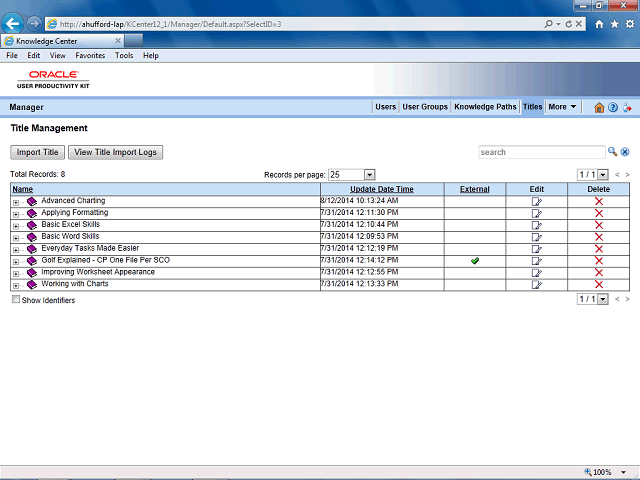Expand the Advanced Charting tree node

pos(16,202)
